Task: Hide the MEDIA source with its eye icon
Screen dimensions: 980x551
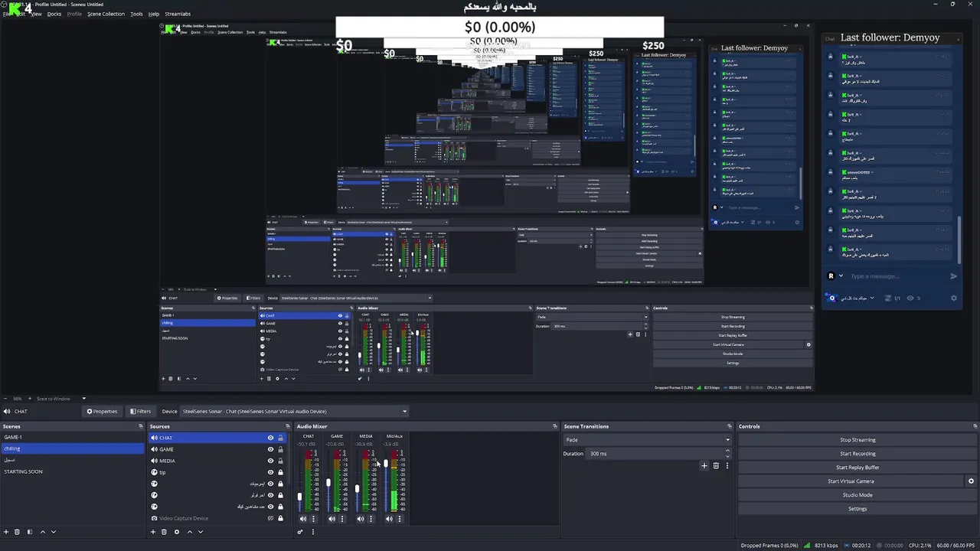Action: coord(270,461)
